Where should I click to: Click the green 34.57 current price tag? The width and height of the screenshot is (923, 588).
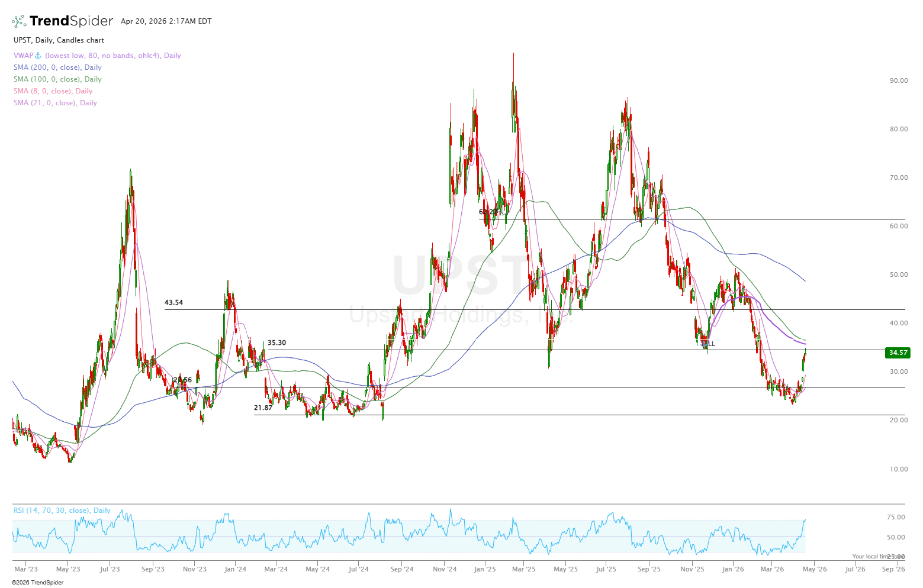(898, 353)
